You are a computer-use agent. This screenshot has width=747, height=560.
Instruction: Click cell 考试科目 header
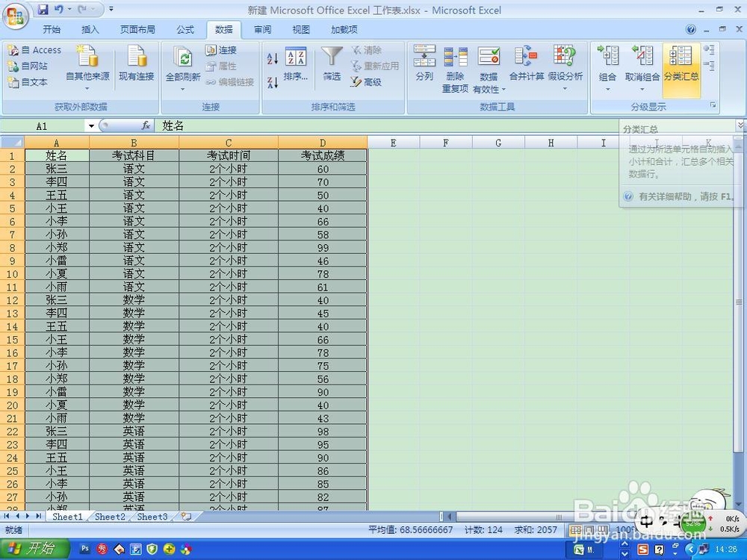pos(134,155)
